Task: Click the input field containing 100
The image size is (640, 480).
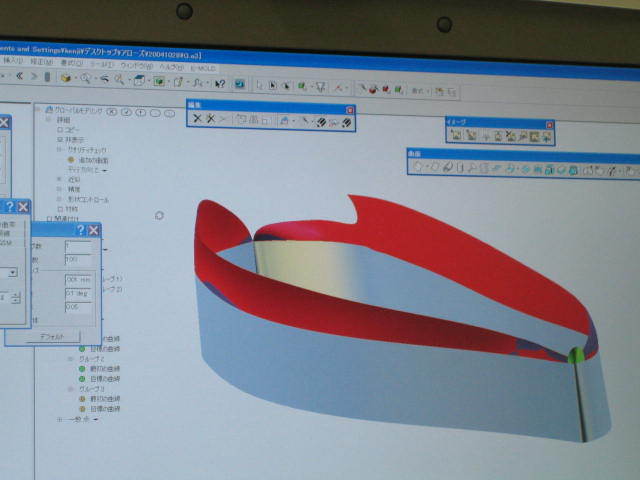Action: pyautogui.click(x=78, y=260)
